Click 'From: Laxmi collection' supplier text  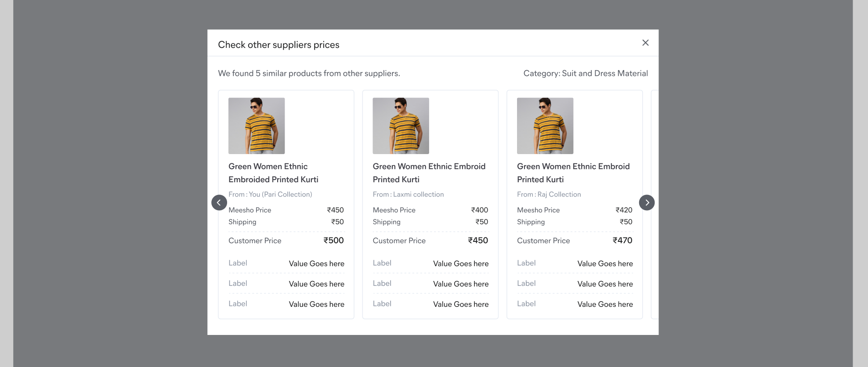[408, 194]
